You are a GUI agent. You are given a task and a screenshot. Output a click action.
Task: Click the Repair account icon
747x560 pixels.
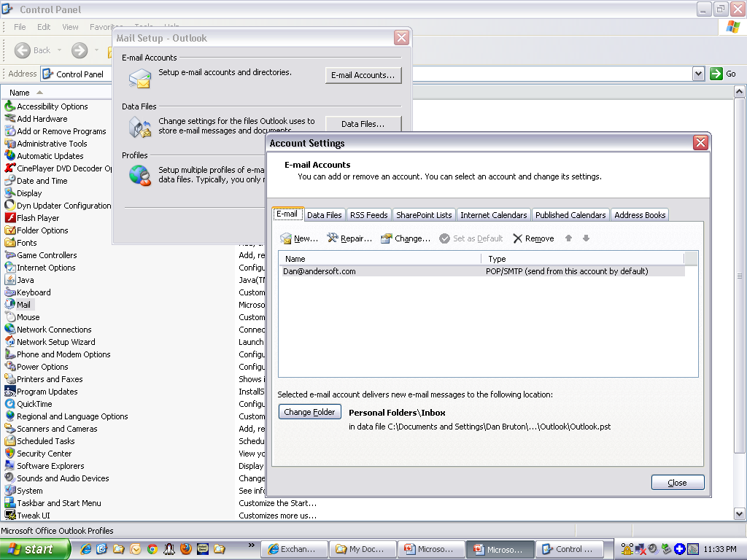[x=332, y=238]
